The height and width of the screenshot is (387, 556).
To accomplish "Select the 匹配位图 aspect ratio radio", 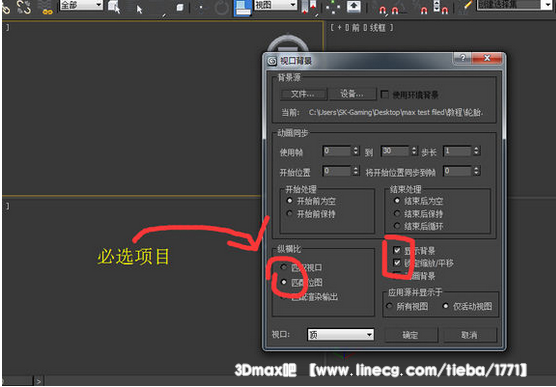I will pos(284,282).
